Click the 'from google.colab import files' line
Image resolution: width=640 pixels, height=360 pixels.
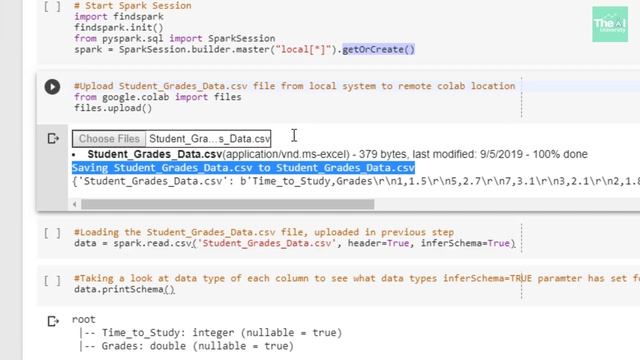tap(158, 97)
